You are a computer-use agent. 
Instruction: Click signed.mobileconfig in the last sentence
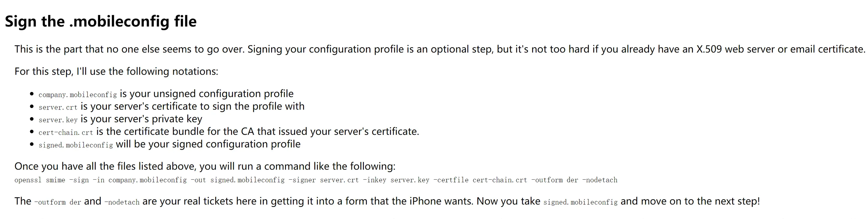tap(580, 202)
